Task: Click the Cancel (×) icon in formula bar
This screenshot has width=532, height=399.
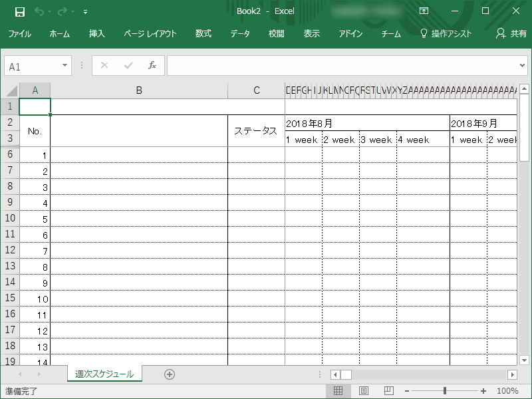Action: click(104, 65)
